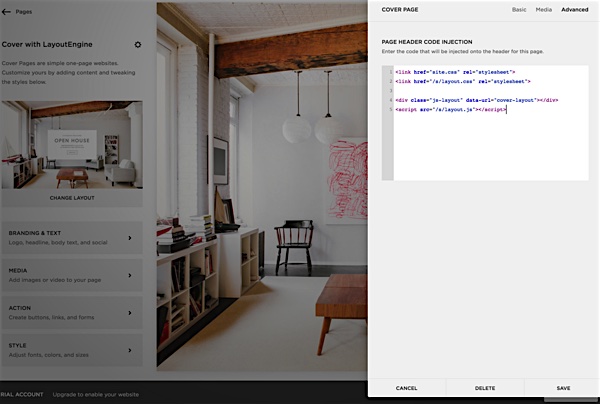The image size is (600, 404).
Task: Switch to the Basic tab
Action: point(519,10)
